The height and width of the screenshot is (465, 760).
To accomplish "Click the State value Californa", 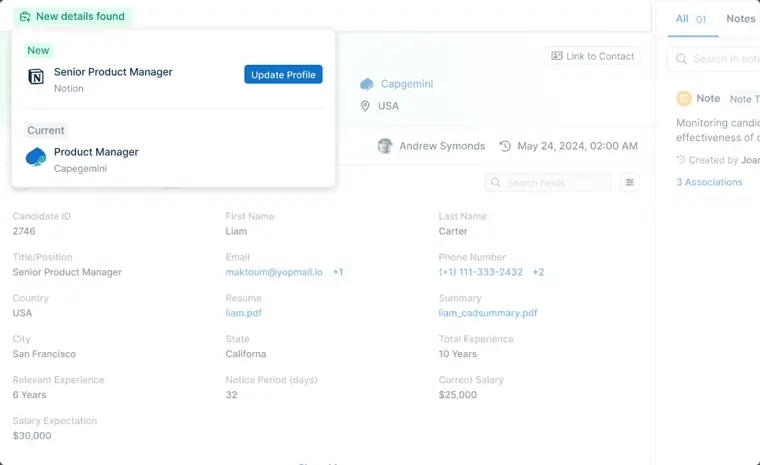I will click(x=246, y=354).
